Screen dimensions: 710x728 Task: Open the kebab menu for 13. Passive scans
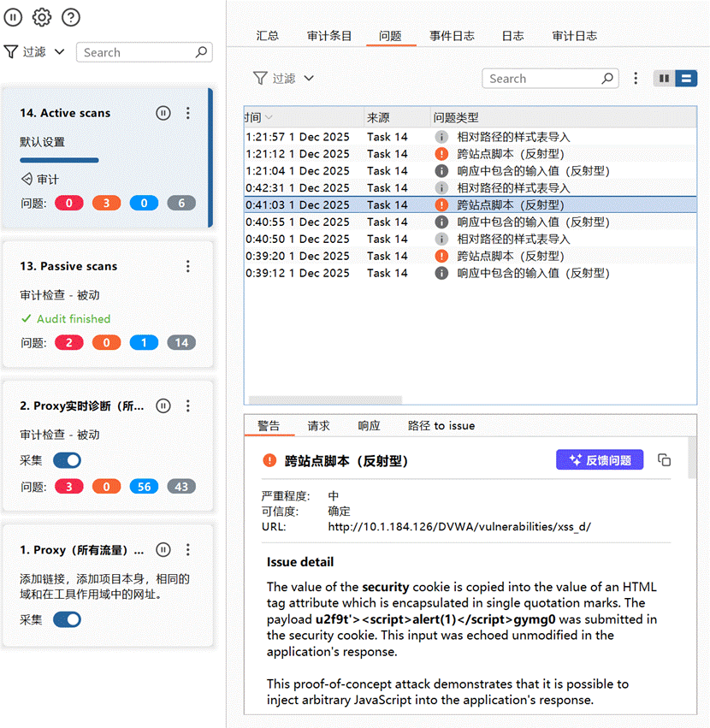[x=188, y=266]
